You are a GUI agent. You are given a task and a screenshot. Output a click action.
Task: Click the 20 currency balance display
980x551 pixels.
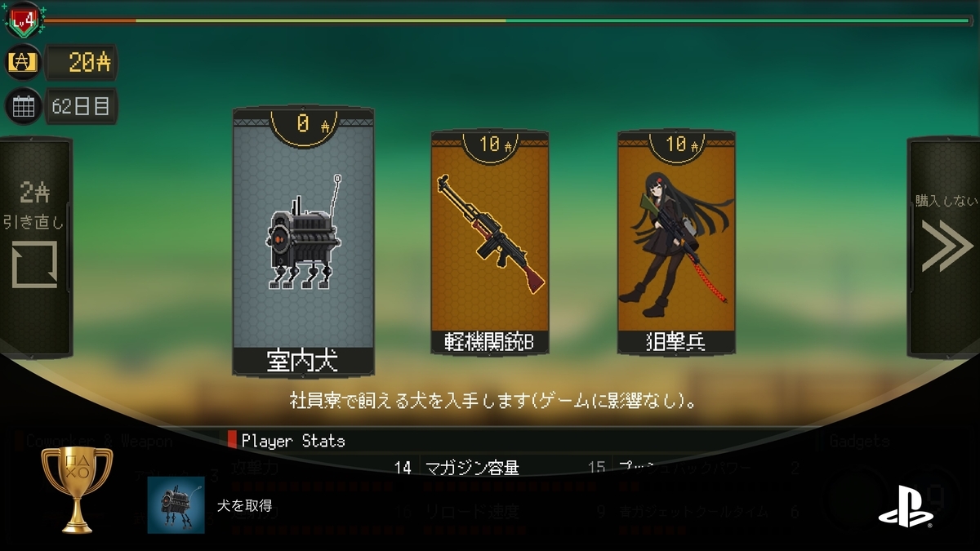coord(82,62)
